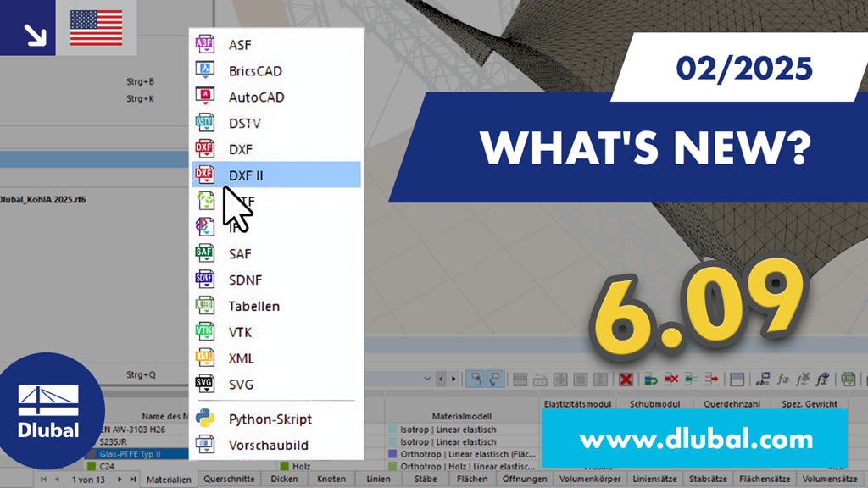This screenshot has width=868, height=488.
Task: Switch to the Materialien tab
Action: tap(169, 480)
